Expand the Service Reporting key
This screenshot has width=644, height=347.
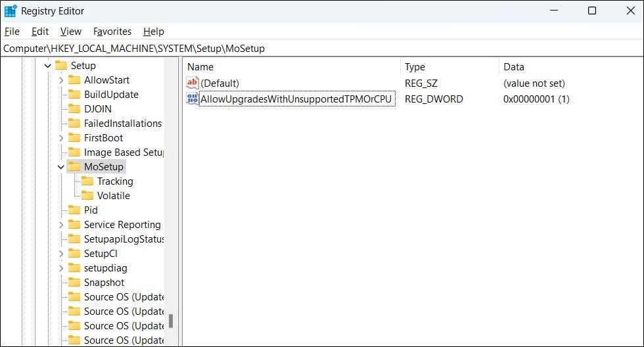[60, 225]
